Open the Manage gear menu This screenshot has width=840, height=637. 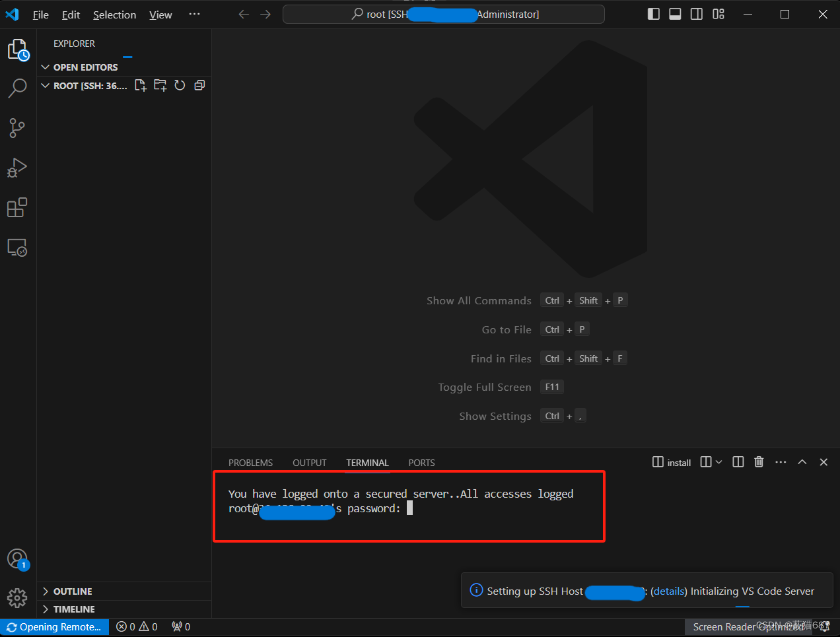click(18, 598)
